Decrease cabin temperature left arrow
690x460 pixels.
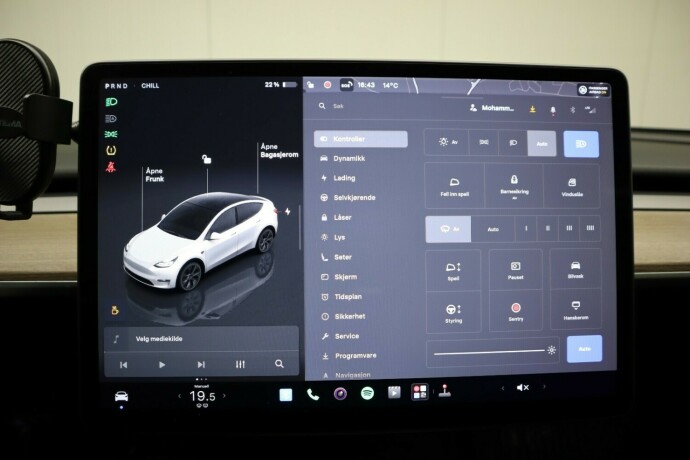coord(180,396)
